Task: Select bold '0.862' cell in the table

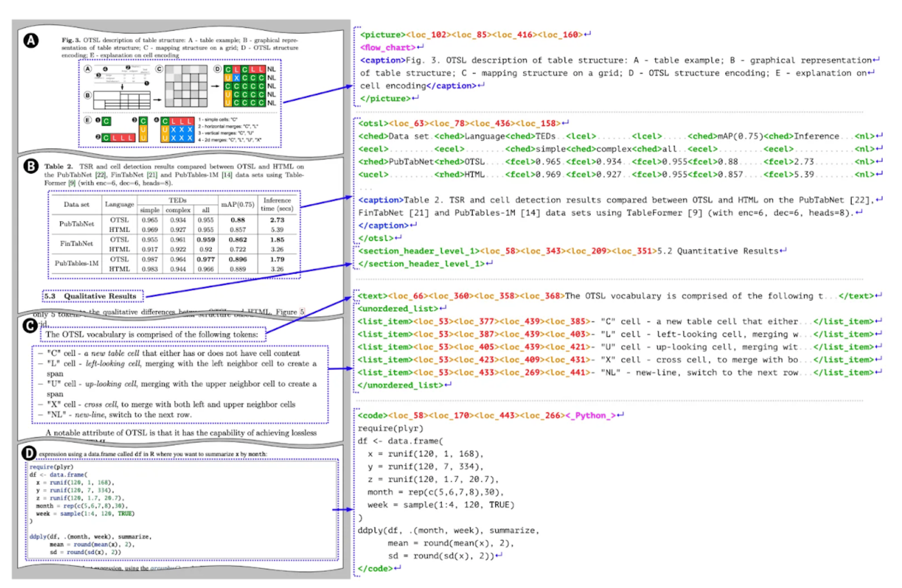Action: 238,240
